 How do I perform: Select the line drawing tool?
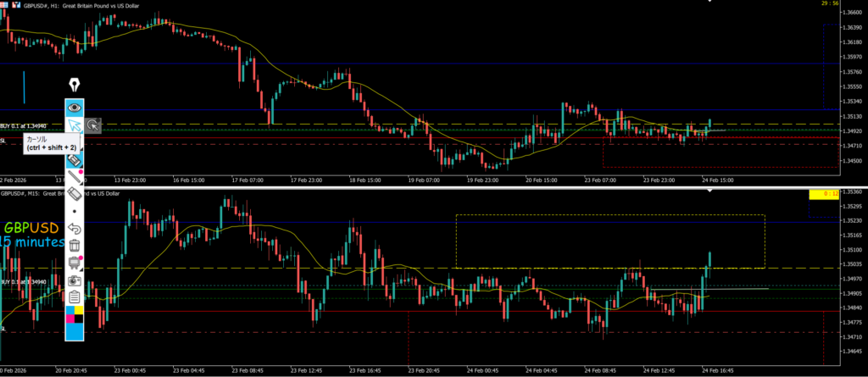[75, 176]
